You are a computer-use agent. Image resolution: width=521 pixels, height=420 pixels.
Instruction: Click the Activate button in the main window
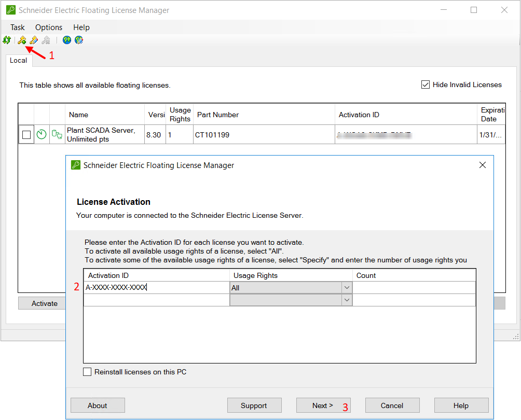click(42, 303)
